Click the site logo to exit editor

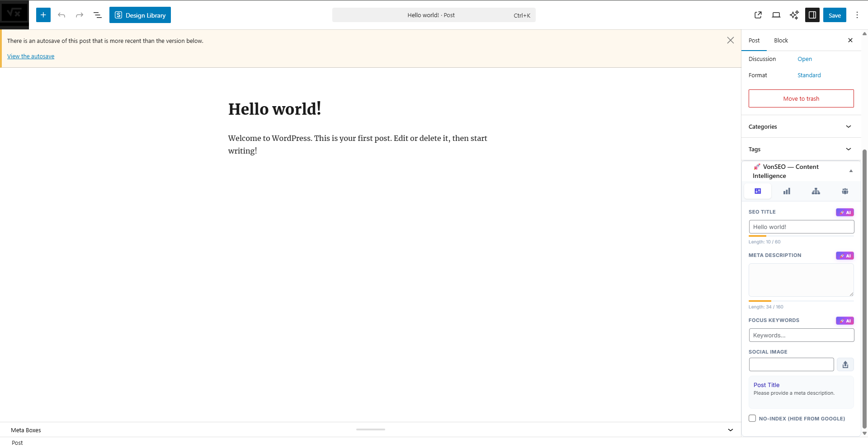(14, 14)
